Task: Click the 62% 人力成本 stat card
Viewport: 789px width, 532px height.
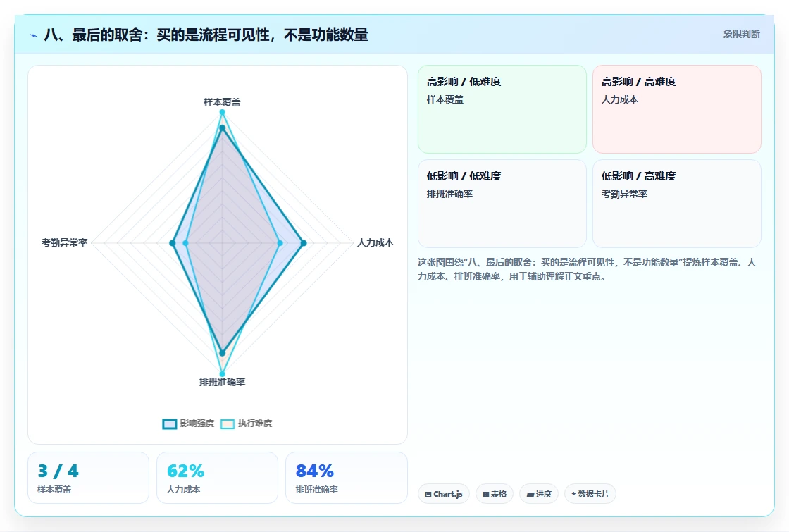Action: click(218, 478)
